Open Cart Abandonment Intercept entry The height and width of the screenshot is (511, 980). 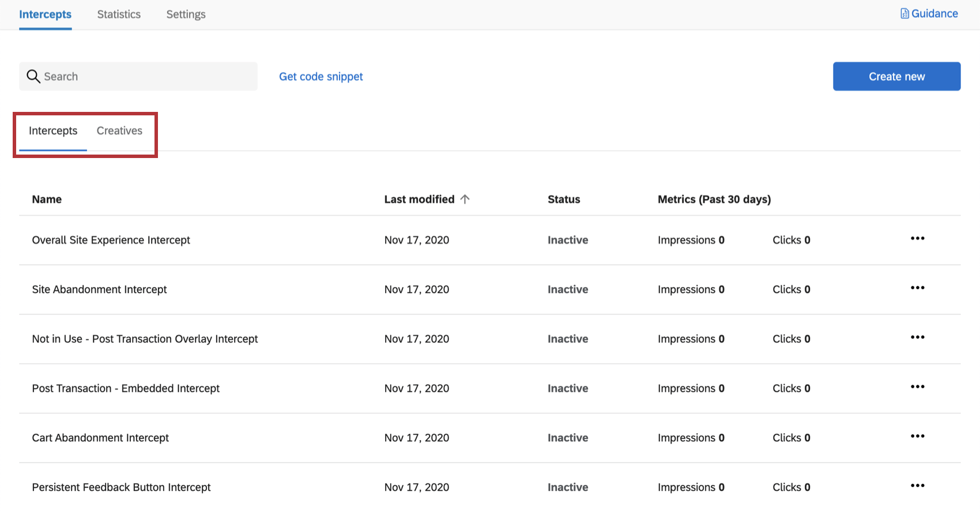point(100,438)
